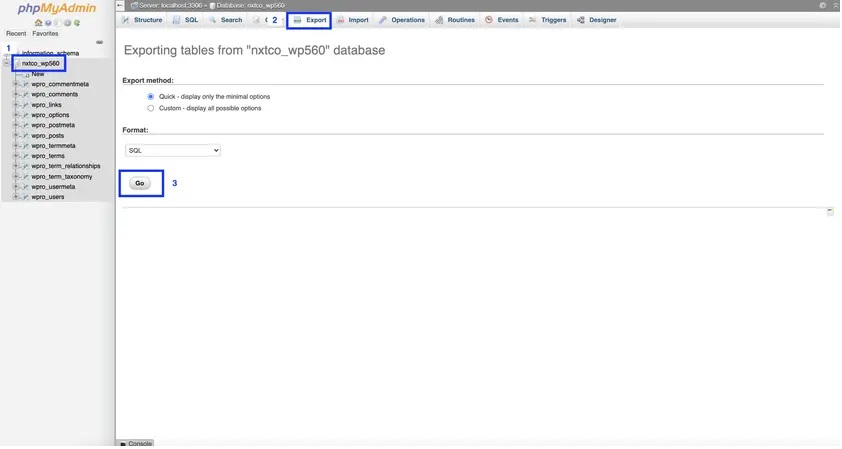This screenshot has height=449, width=842.
Task: Select the information_schema database
Action: 50,53
